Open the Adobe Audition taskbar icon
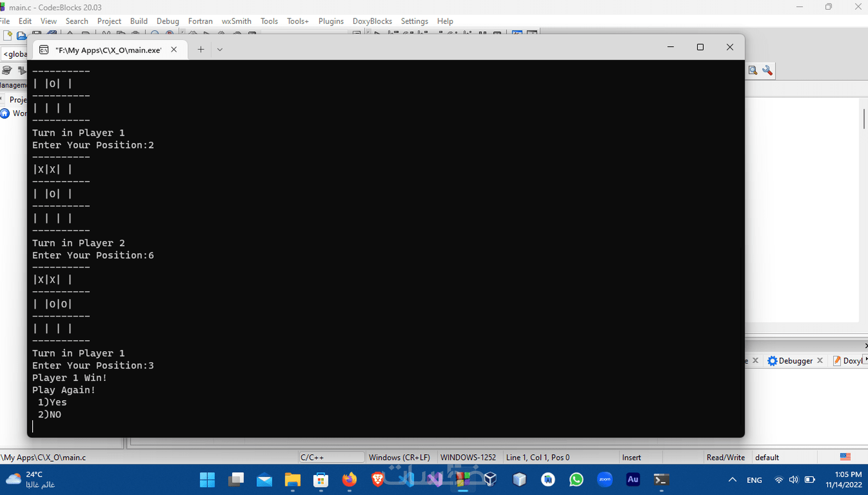This screenshot has width=868, height=495. [x=633, y=479]
